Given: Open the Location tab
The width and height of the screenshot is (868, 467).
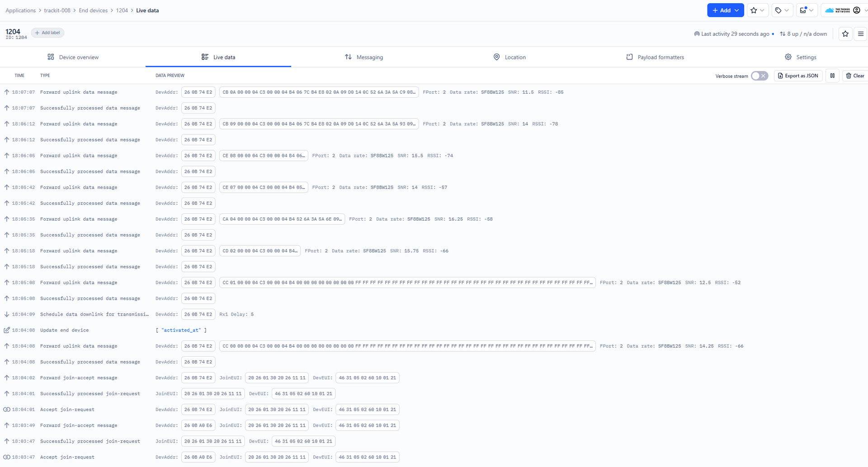Looking at the screenshot, I should [x=509, y=57].
